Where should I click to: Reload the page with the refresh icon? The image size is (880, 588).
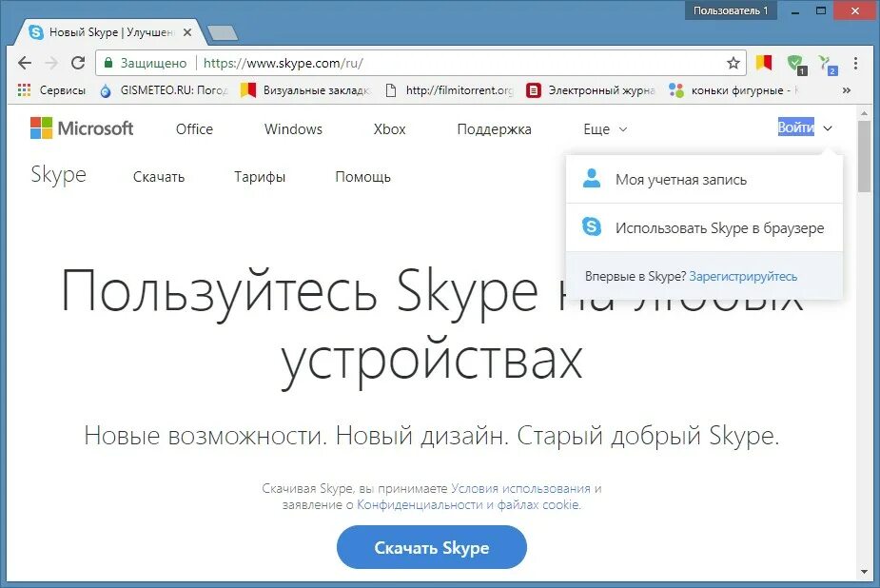coord(78,63)
